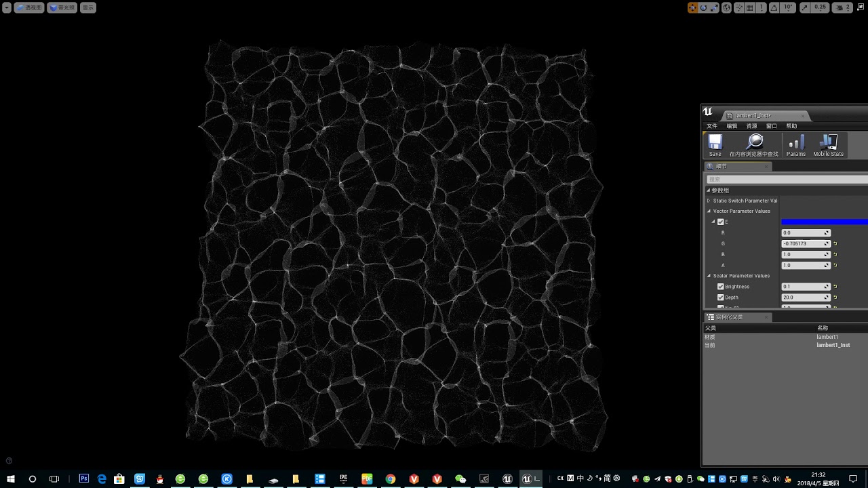Toggle grid snapping icon in viewport
The image size is (868, 488).
tap(749, 7)
